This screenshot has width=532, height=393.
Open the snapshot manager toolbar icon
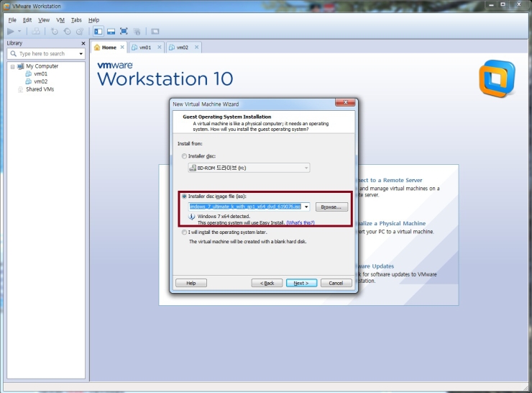(80, 32)
